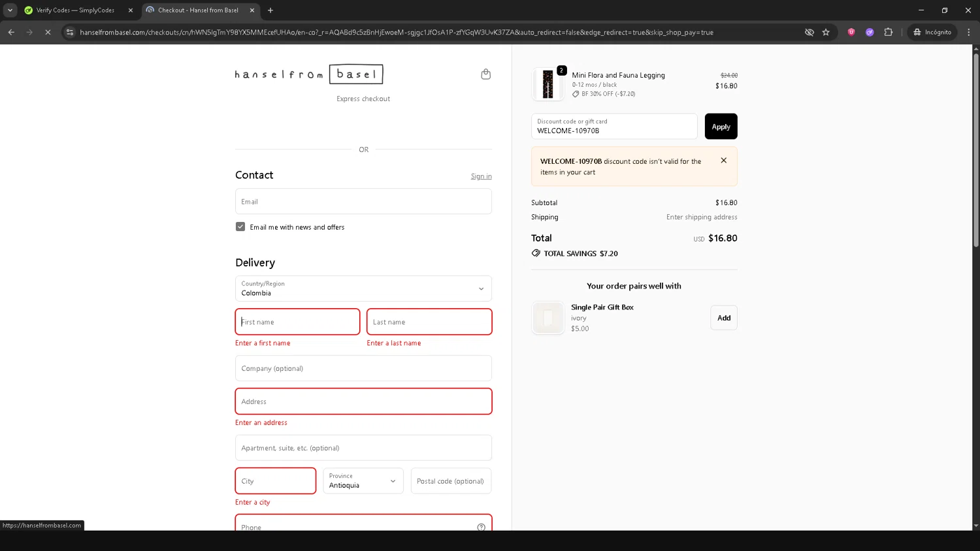Click the Mini Flora and Fauna Legging thumbnail
The image size is (980, 551).
pyautogui.click(x=548, y=84)
